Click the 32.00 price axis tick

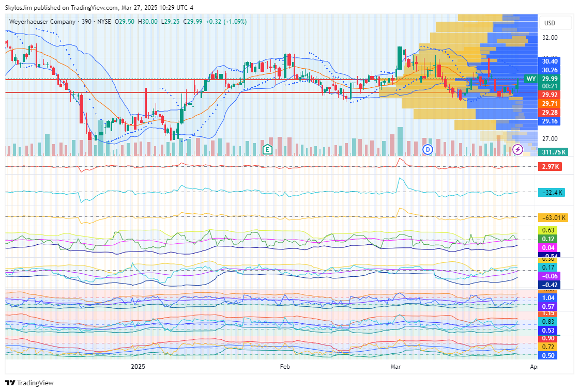point(550,38)
